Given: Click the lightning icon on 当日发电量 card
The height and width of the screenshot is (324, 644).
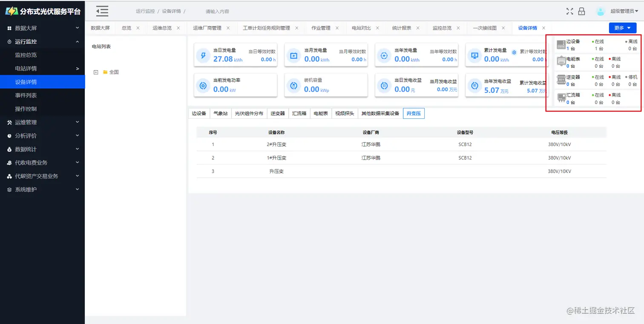Looking at the screenshot, I should coord(203,55).
